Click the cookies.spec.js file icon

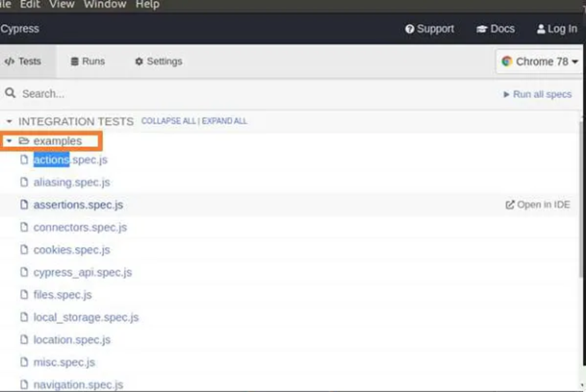(24, 249)
